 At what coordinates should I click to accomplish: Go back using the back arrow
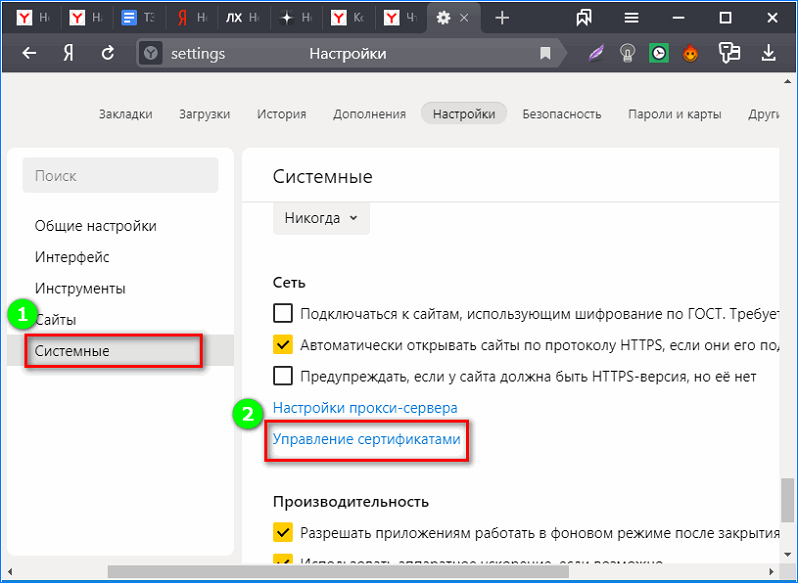(29, 53)
